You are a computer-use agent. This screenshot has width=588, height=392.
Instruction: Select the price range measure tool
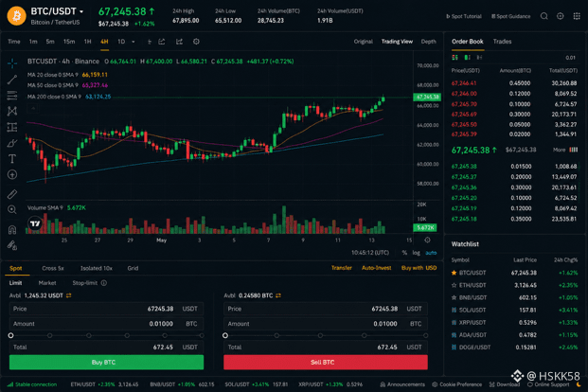(x=12, y=127)
